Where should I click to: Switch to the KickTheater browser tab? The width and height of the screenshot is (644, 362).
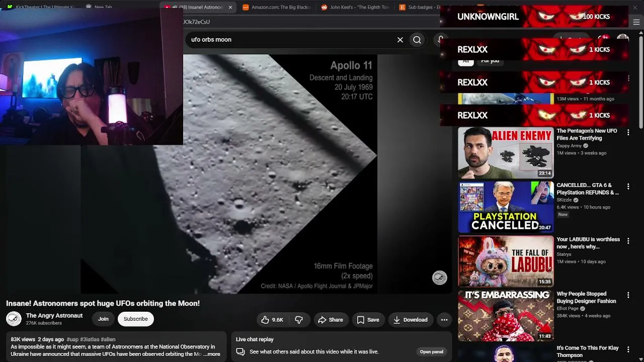(41, 7)
